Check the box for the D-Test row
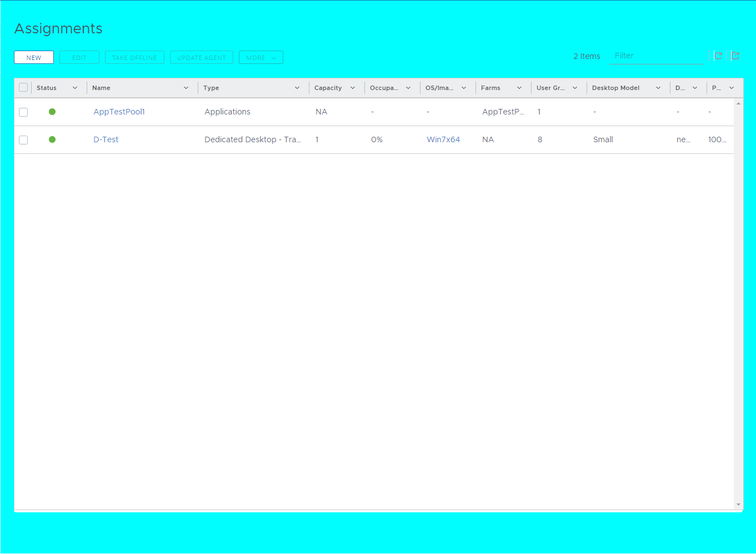756x554 pixels. coord(23,140)
